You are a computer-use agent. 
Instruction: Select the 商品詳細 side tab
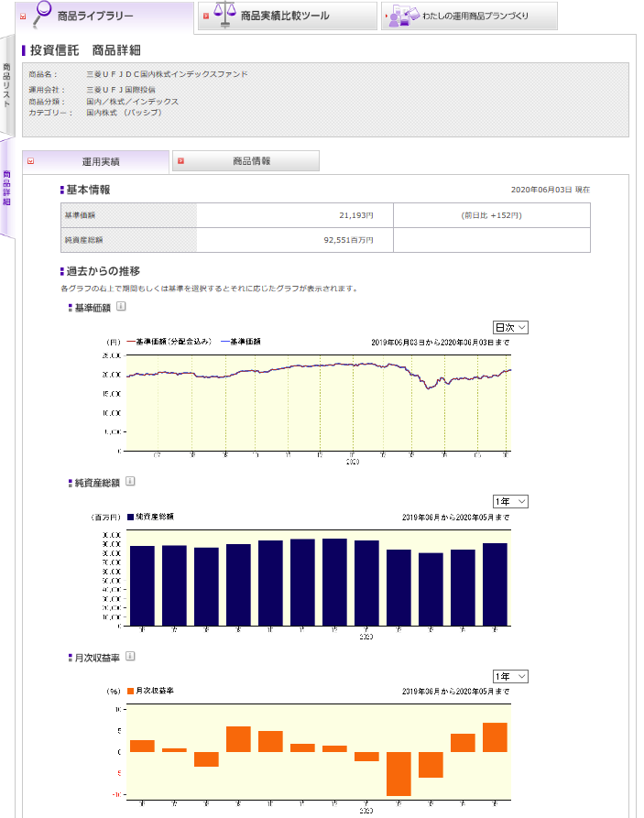(7, 188)
